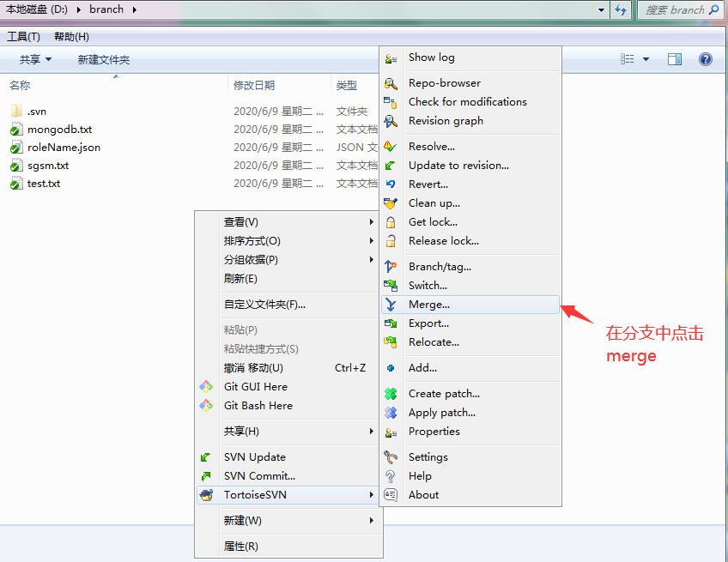Toggle the preview pane button

[x=675, y=59]
